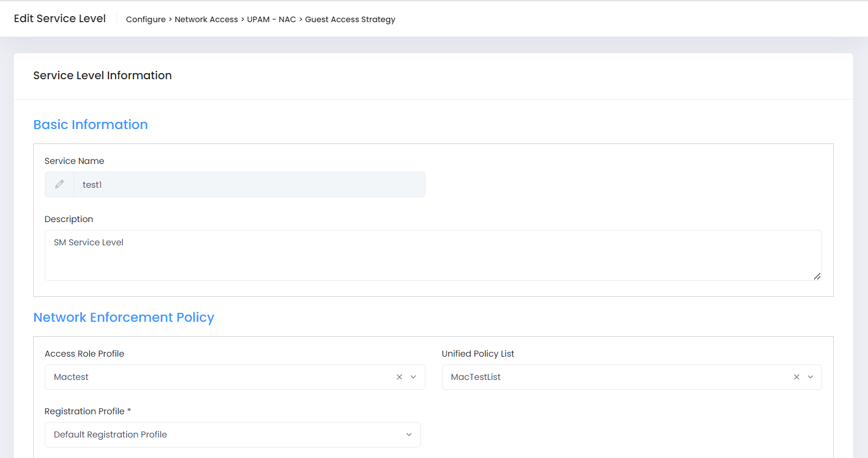Open the UPAM - NAC breadcrumb

click(271, 19)
